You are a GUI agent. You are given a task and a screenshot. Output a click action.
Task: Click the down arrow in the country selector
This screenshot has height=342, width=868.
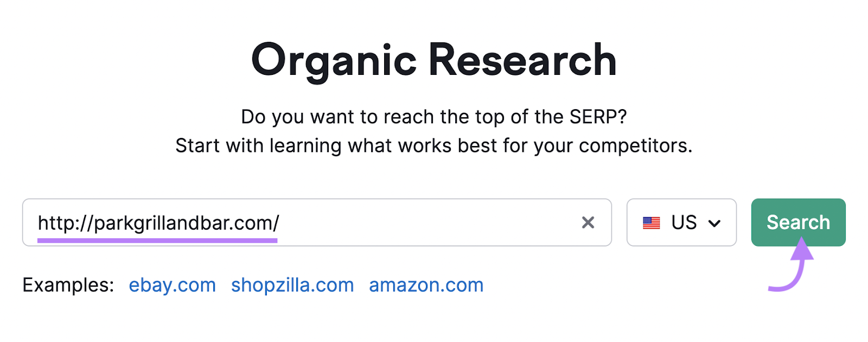(x=714, y=223)
